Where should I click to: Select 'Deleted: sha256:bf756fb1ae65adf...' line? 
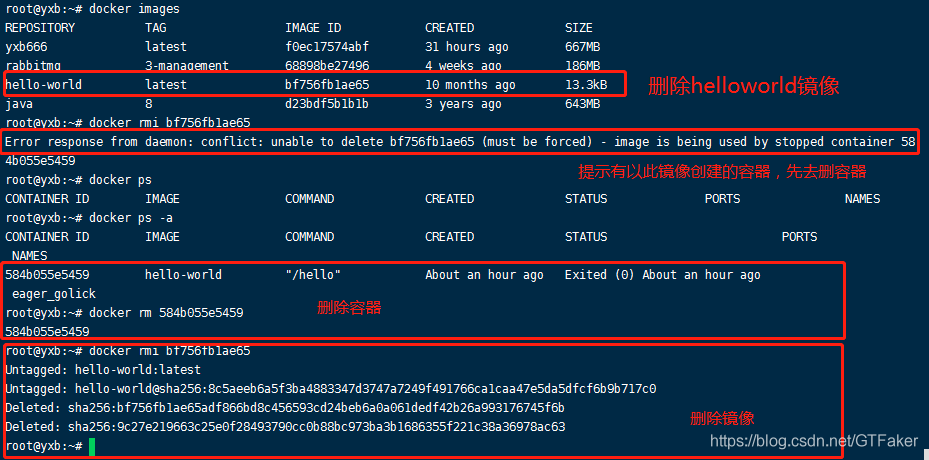[x=285, y=408]
